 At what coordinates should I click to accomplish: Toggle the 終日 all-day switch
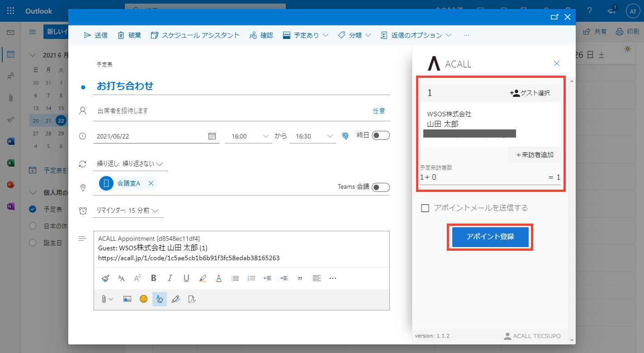pyautogui.click(x=381, y=135)
